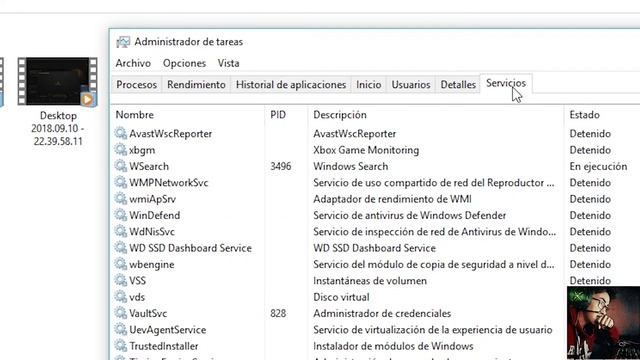Click the gear icon beside WdNisSvc

tap(121, 231)
